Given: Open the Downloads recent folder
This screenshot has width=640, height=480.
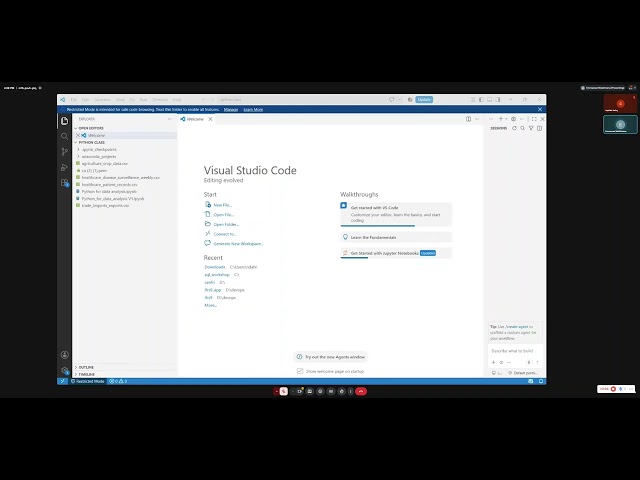Looking at the screenshot, I should [x=215, y=267].
